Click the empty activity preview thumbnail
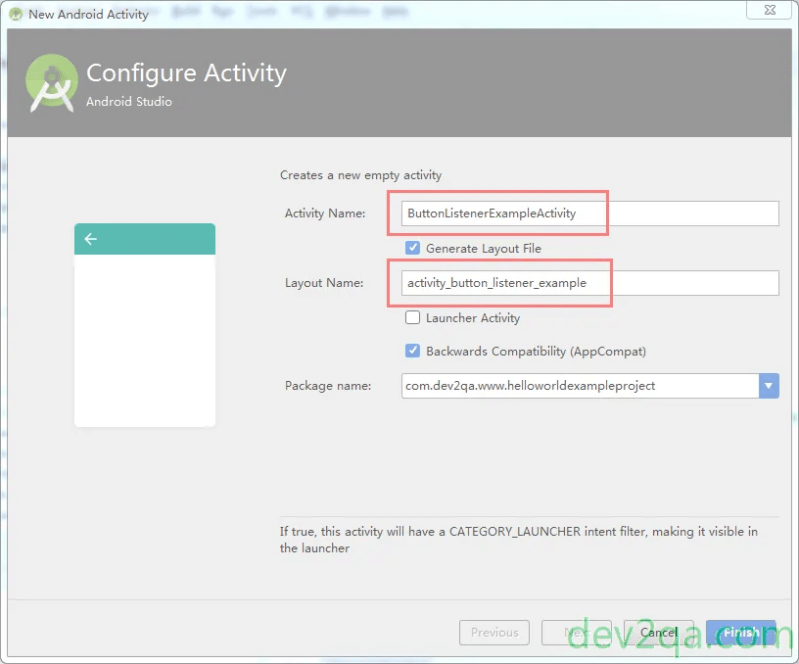 tap(145, 325)
